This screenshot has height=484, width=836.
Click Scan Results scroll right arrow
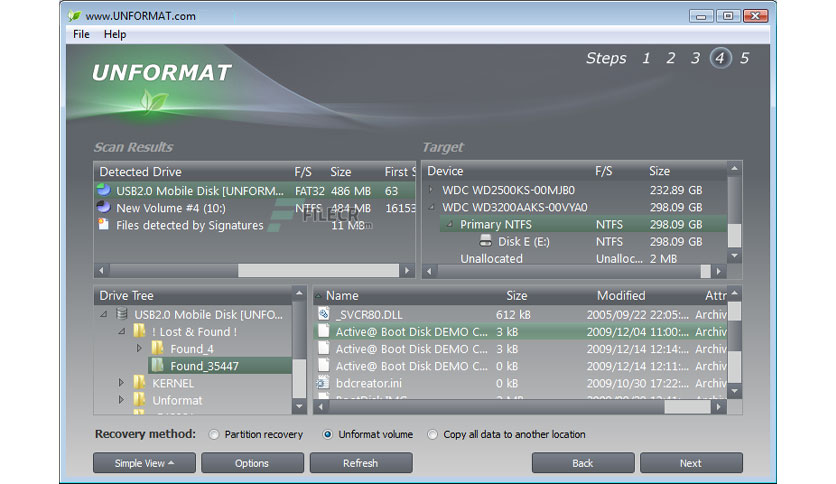click(x=407, y=270)
